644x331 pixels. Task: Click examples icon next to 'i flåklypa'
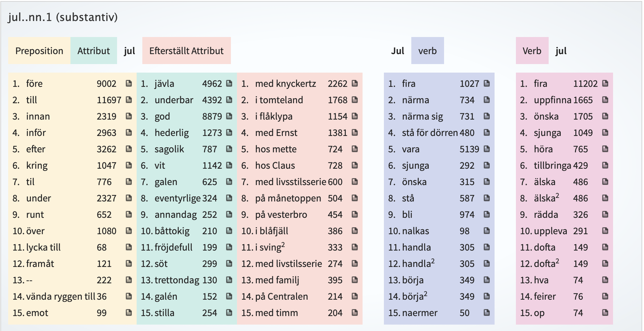[354, 116]
